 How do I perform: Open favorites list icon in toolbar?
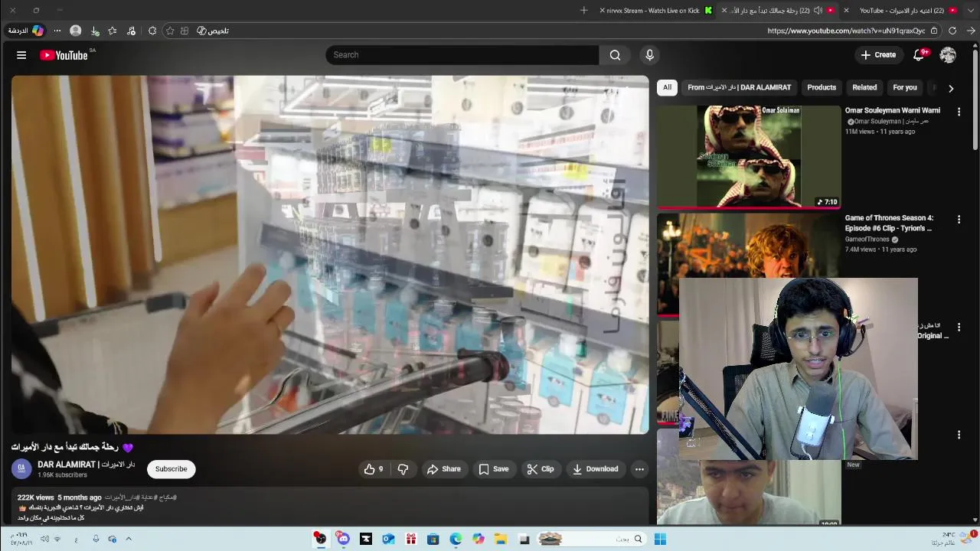(x=113, y=31)
